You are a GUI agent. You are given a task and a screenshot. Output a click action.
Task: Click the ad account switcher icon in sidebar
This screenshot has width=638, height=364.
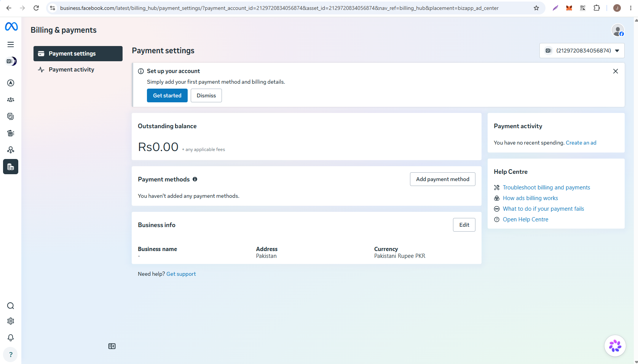coord(11,61)
